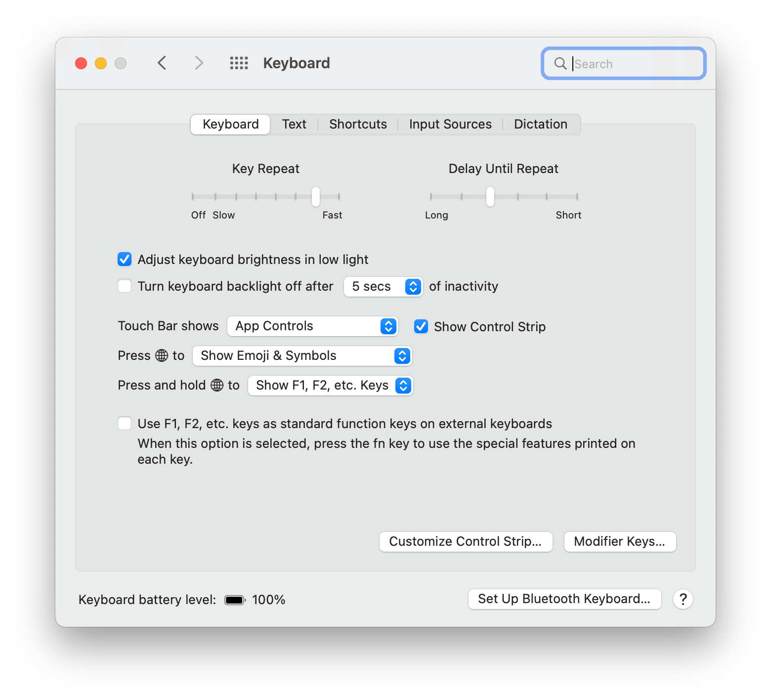This screenshot has height=700, width=771.
Task: Click inside the search field
Action: click(633, 63)
